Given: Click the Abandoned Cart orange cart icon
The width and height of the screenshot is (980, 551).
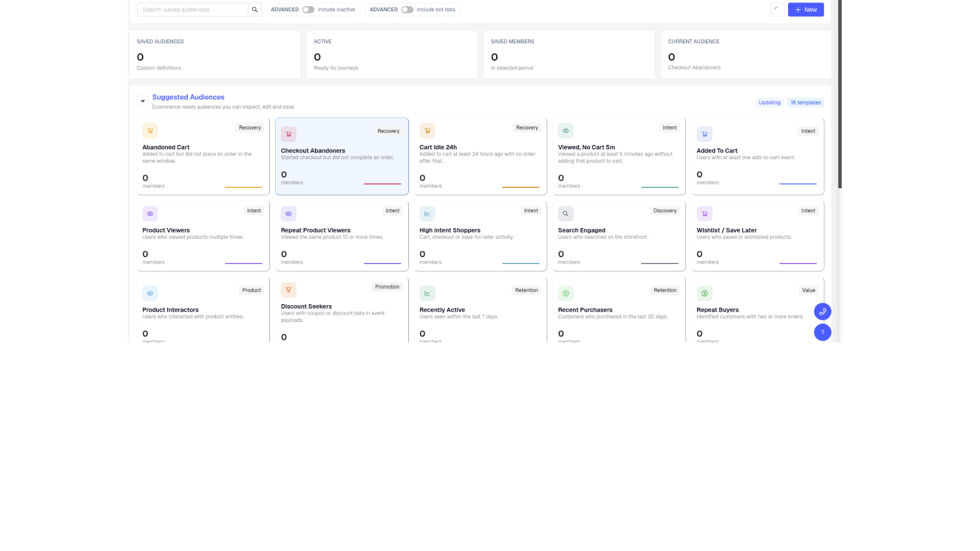Looking at the screenshot, I should pos(150,131).
